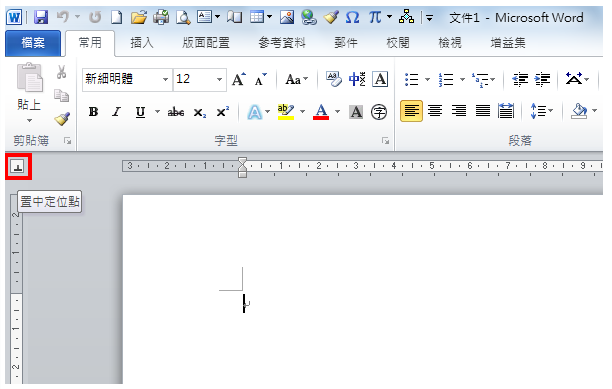Click the Save icon in quick access toolbar

41,17
